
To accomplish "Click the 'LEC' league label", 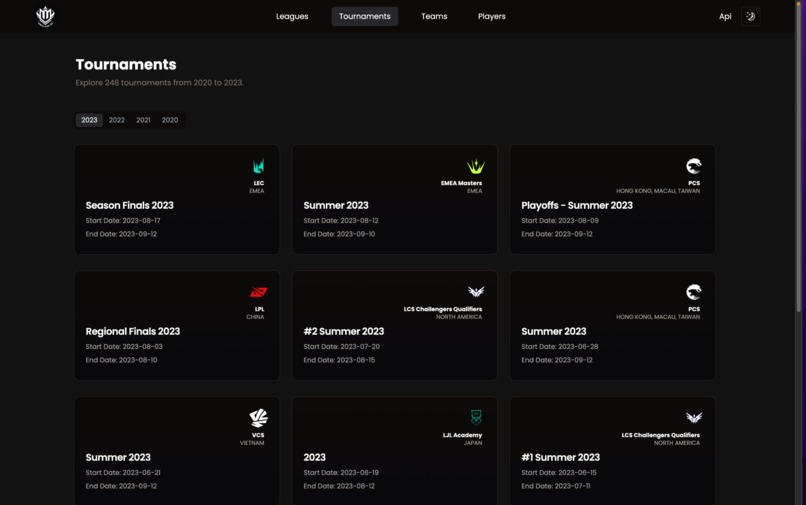I will 259,183.
